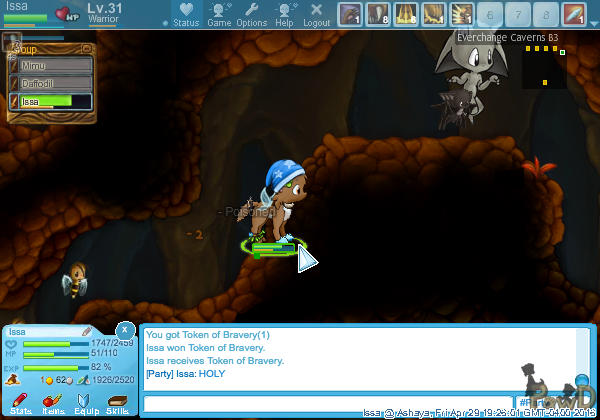Open the Options wrench menu

click(251, 14)
